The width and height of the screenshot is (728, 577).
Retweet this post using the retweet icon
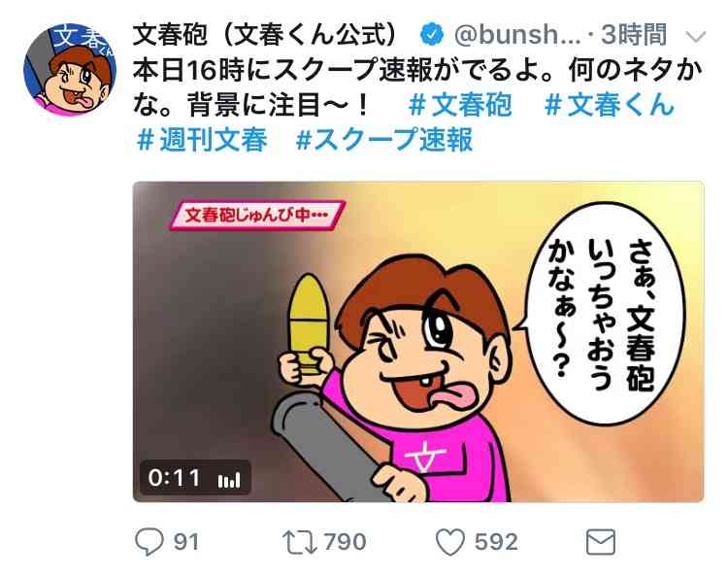[x=300, y=542]
